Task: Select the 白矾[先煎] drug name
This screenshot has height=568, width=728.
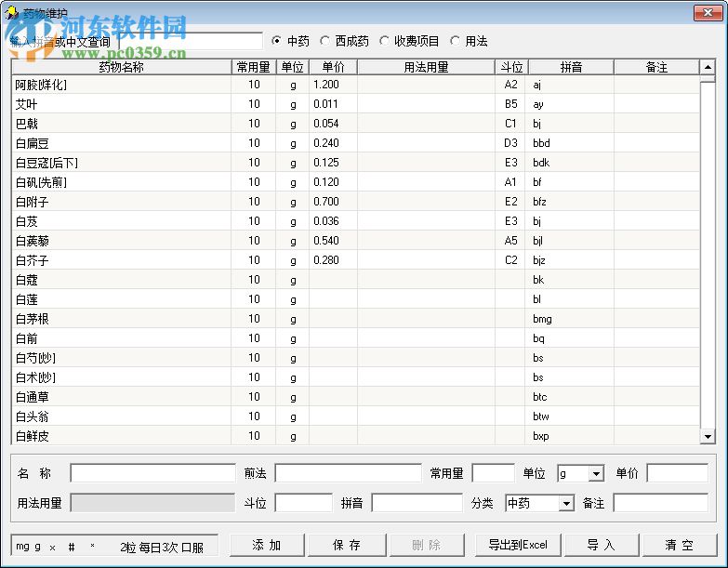Action: pos(41,182)
